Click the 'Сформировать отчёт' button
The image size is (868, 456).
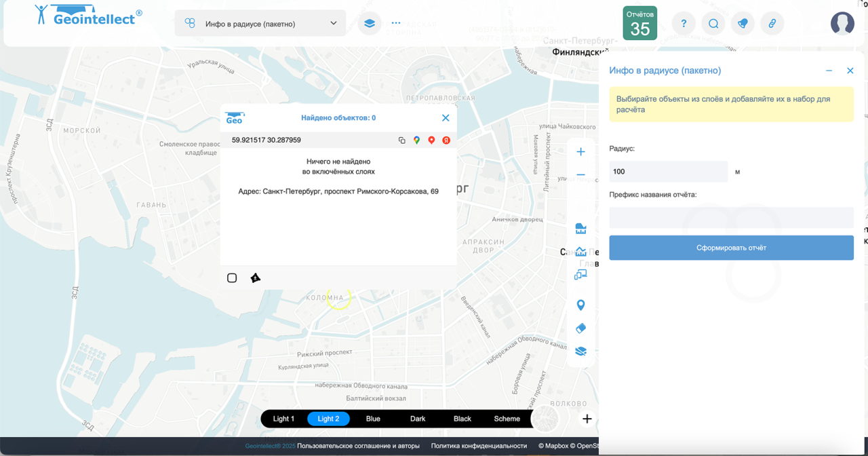731,248
